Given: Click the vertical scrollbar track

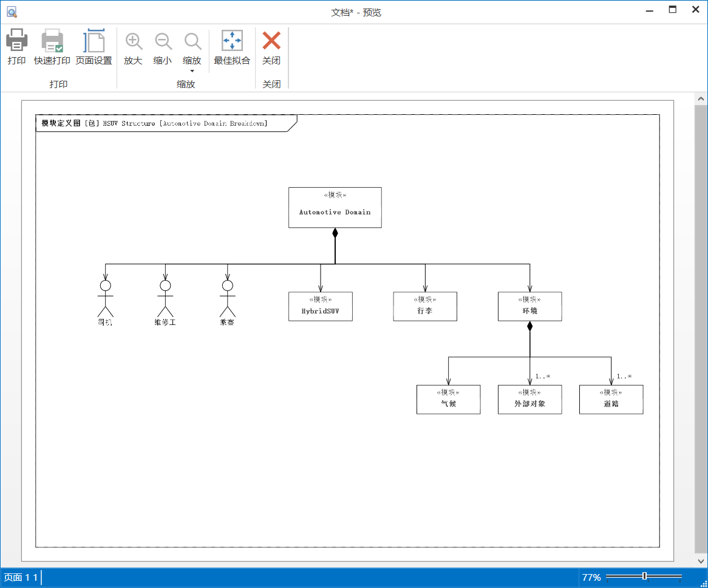Looking at the screenshot, I should pos(701,330).
